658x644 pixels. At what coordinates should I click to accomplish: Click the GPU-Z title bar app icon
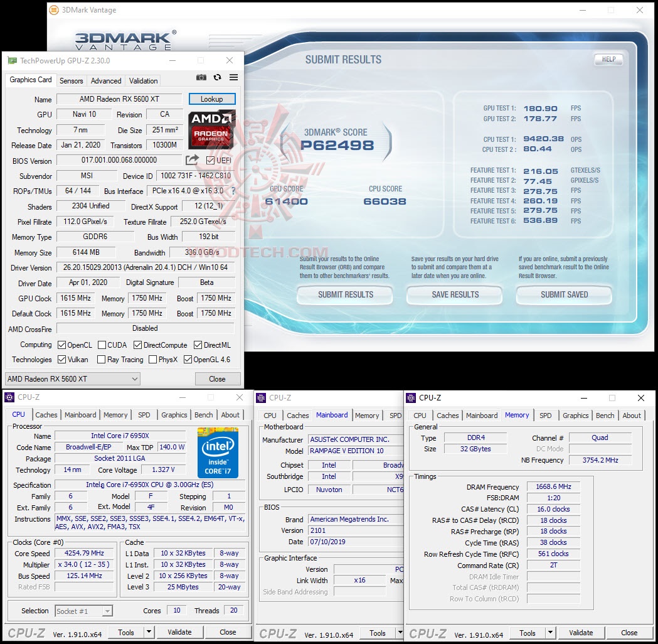pos(13,60)
